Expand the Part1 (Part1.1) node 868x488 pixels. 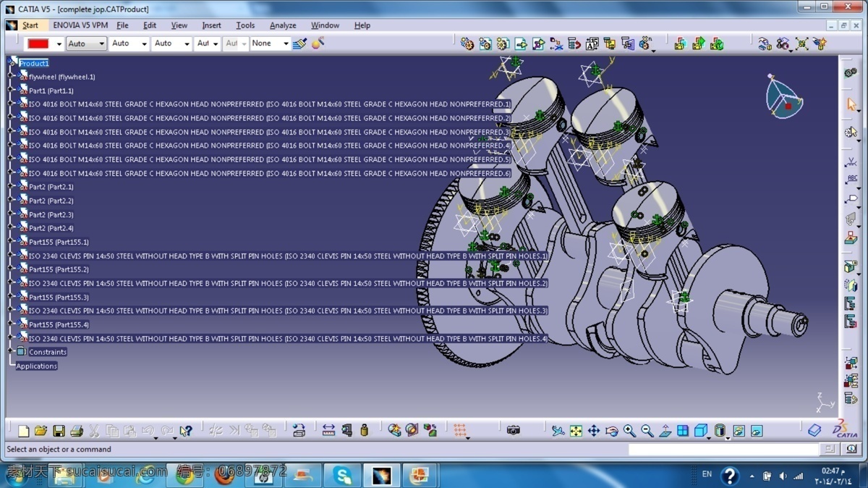coord(10,91)
